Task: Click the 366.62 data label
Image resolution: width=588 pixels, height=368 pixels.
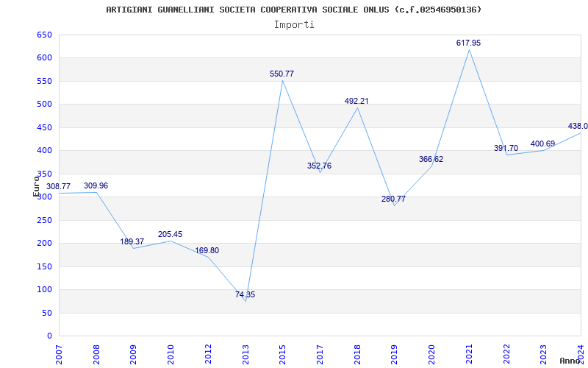Action: pyautogui.click(x=431, y=159)
